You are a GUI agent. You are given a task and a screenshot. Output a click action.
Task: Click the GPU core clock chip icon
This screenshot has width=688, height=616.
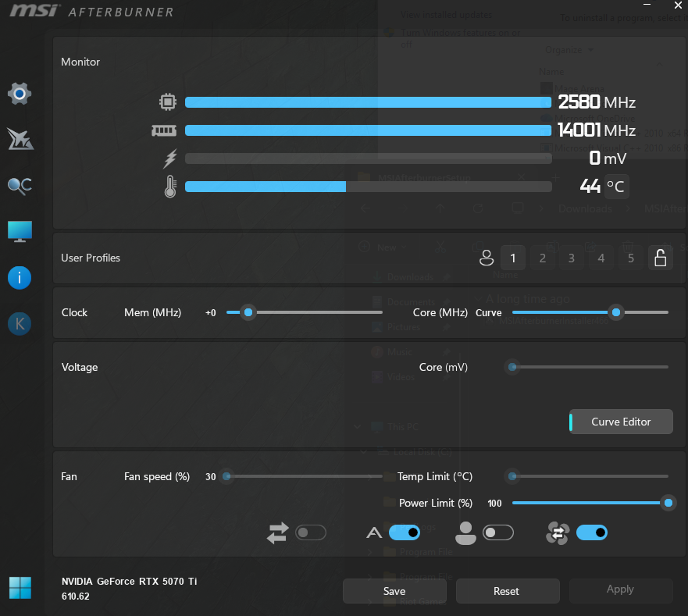pyautogui.click(x=168, y=101)
